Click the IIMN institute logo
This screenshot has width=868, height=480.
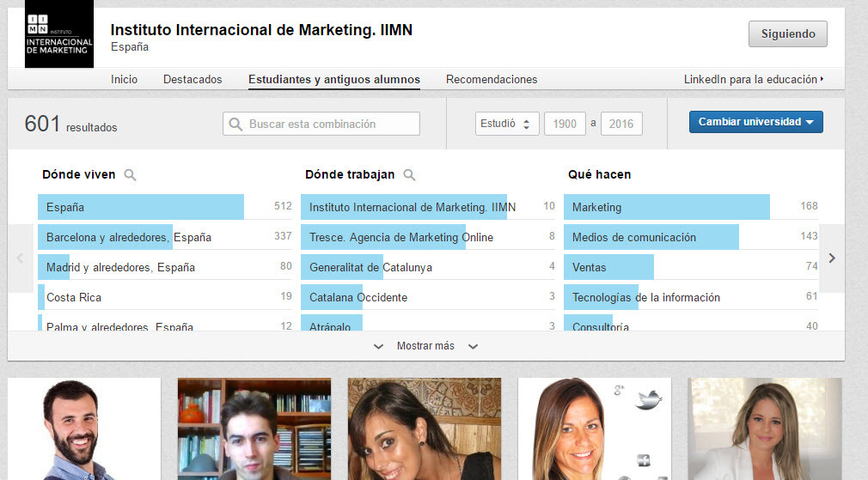pos(59,33)
